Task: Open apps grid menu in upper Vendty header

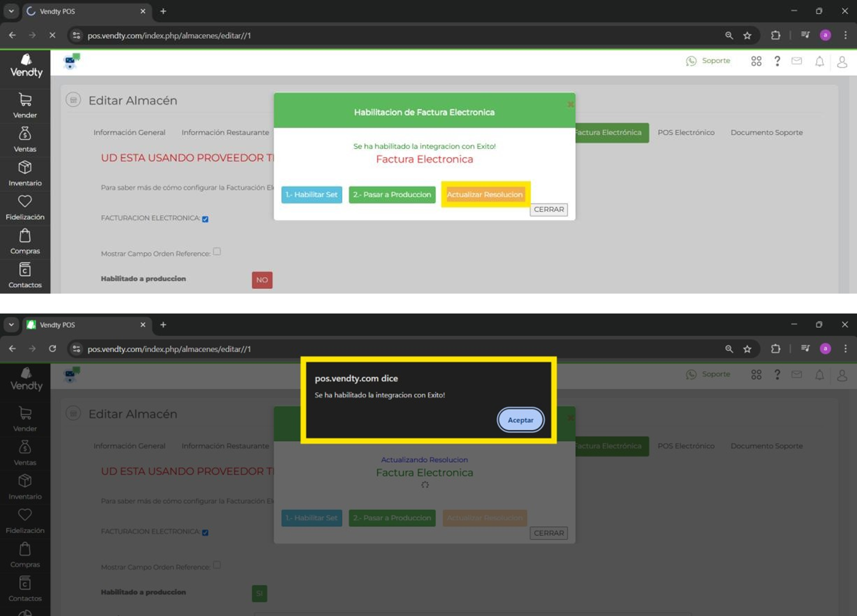Action: click(756, 62)
